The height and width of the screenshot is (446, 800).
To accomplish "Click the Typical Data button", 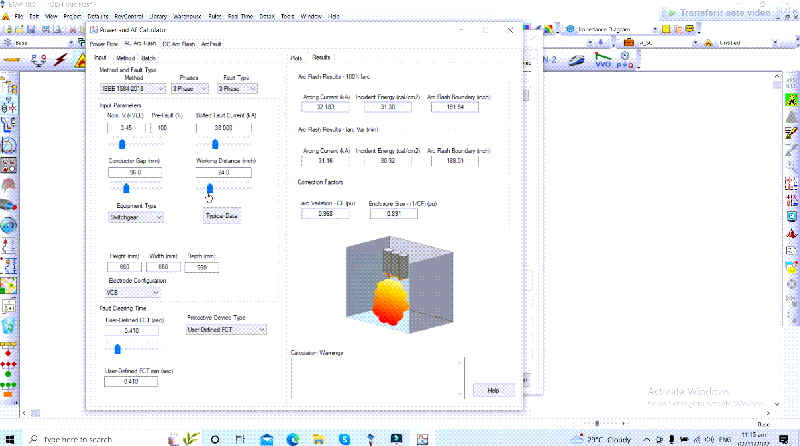I will coord(222,216).
